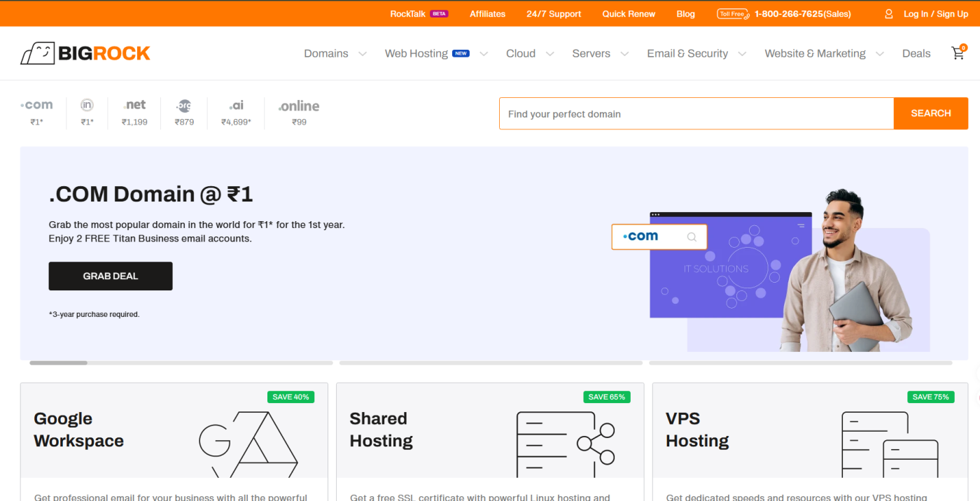Open the Cloud menu

pos(521,53)
